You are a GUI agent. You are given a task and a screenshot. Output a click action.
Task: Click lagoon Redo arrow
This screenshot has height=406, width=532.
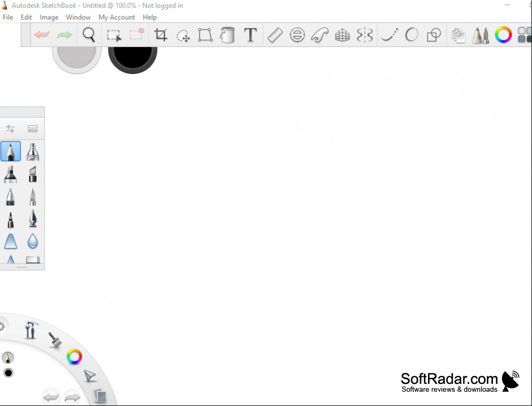(72, 397)
